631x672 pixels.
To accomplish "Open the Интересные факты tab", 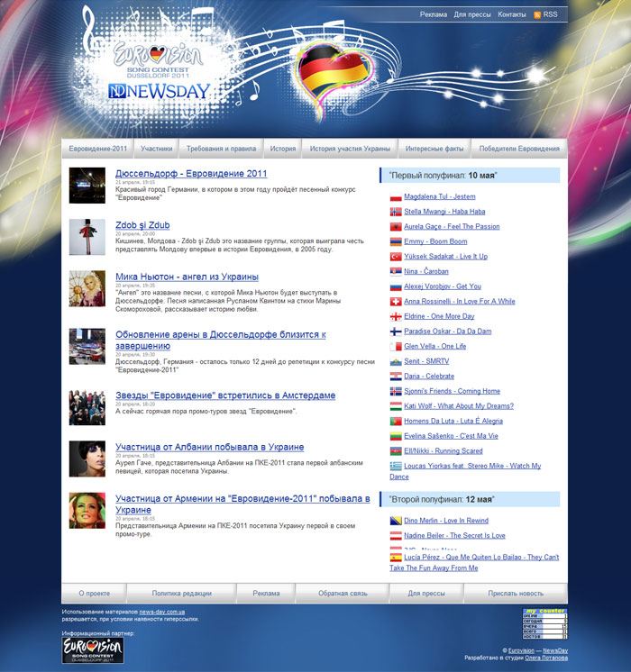I will (x=434, y=149).
